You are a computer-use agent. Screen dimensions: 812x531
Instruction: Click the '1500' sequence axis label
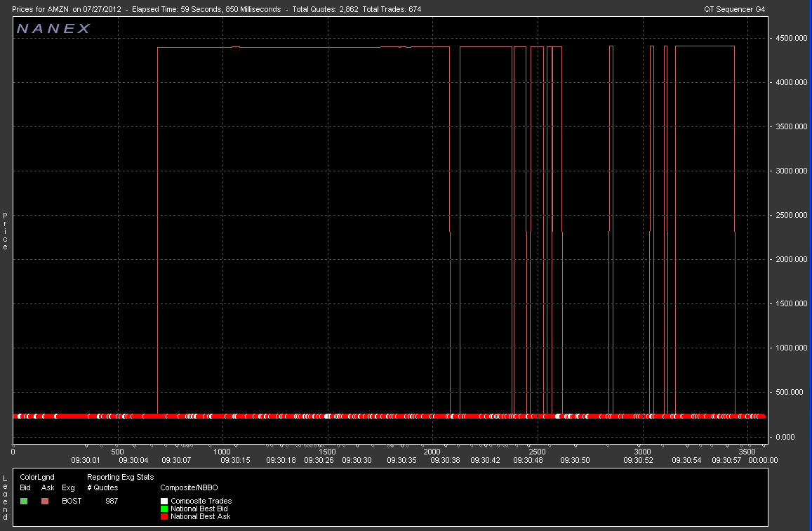coord(327,452)
